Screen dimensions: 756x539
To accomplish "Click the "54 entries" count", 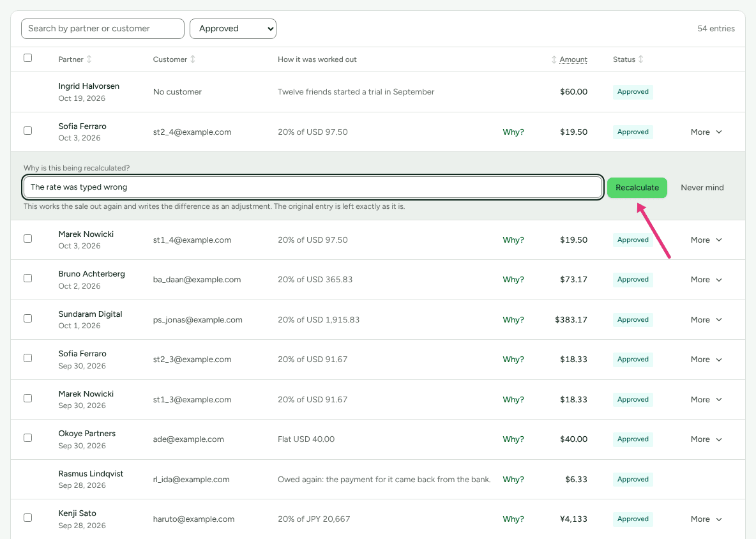I will [716, 29].
